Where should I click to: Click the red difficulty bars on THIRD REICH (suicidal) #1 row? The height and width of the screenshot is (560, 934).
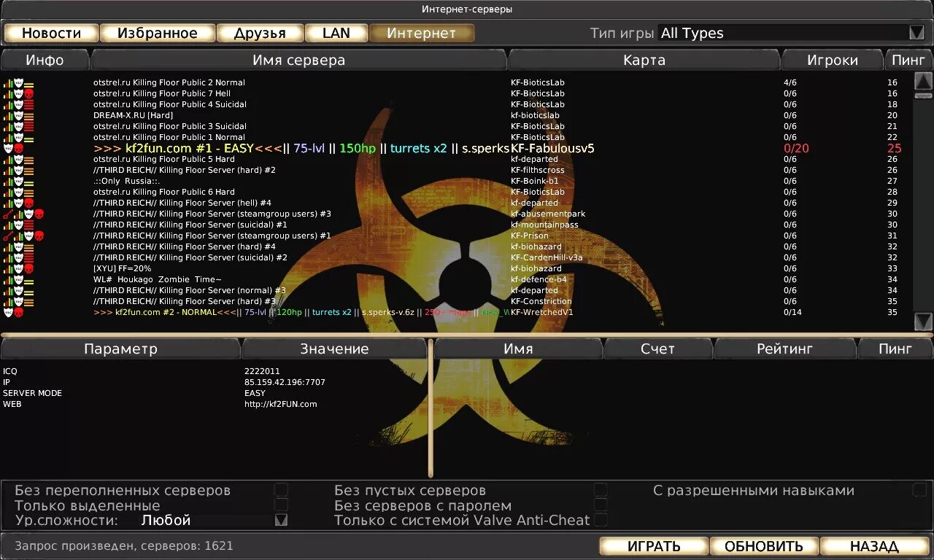(x=28, y=225)
